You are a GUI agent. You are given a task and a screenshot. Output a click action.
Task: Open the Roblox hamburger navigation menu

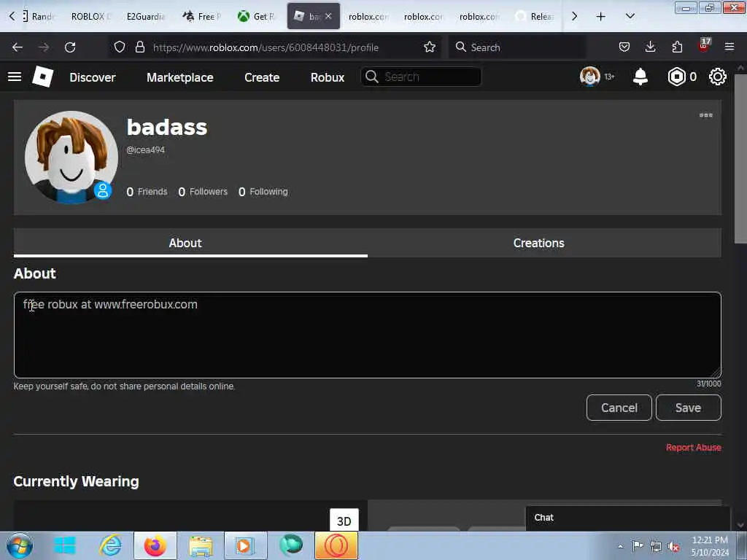(15, 77)
